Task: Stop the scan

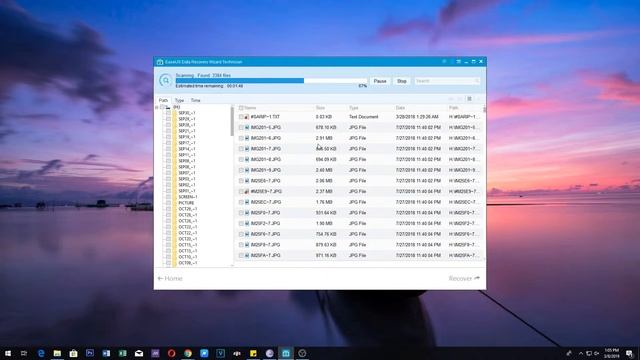Action: click(402, 81)
